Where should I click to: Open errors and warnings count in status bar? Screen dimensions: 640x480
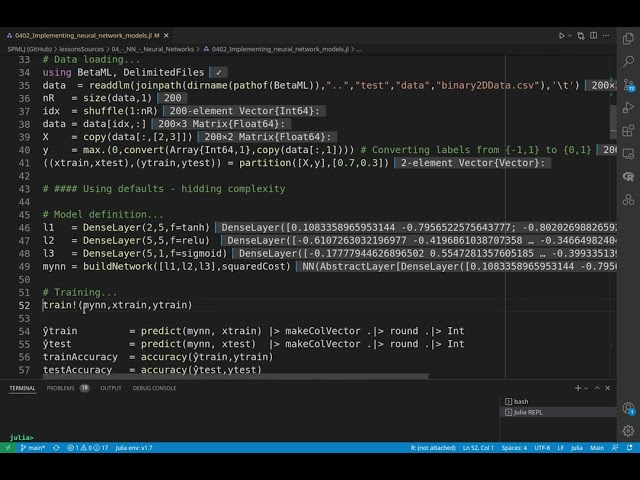88,448
